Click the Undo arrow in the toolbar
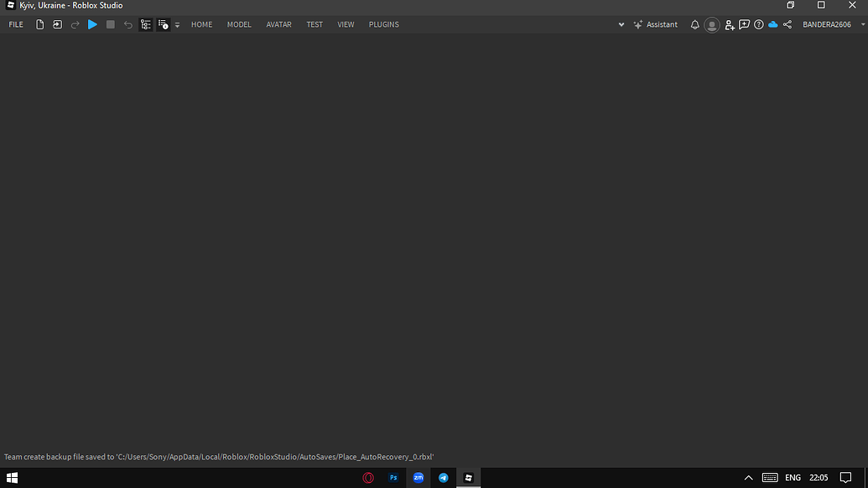Screen dimensions: 868x488 127,24
